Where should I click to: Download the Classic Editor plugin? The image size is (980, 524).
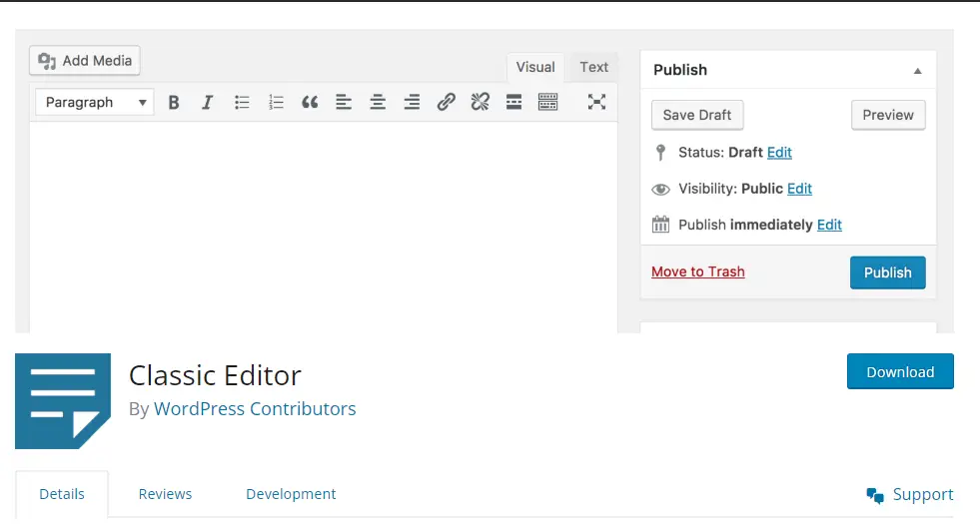[x=900, y=371]
